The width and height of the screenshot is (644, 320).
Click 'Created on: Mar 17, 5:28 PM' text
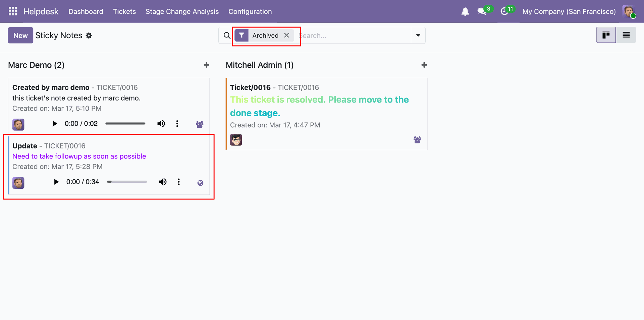(57, 167)
